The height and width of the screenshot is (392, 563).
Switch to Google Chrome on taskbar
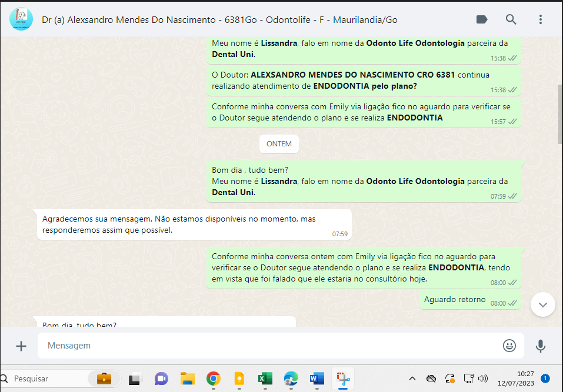pos(214,378)
